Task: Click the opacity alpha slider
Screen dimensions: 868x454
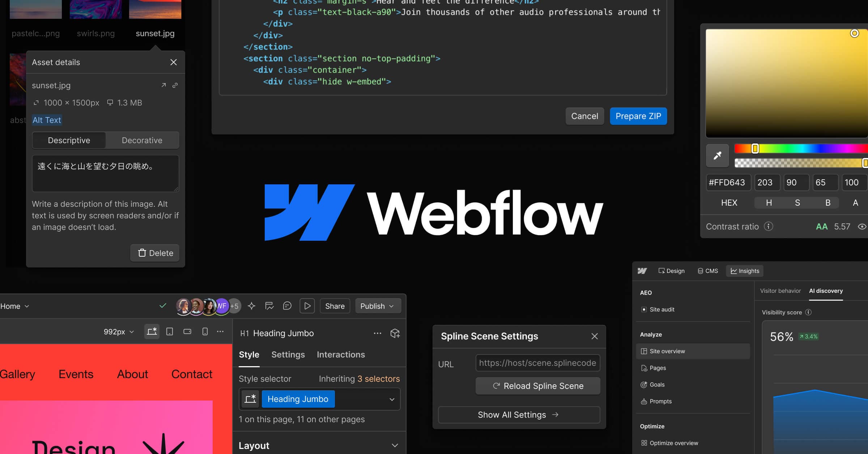Action: (x=801, y=163)
